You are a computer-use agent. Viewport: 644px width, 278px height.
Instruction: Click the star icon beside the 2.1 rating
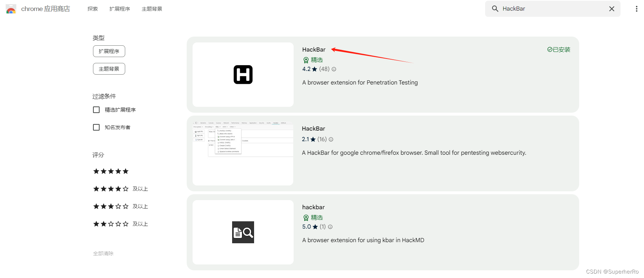pyautogui.click(x=313, y=139)
